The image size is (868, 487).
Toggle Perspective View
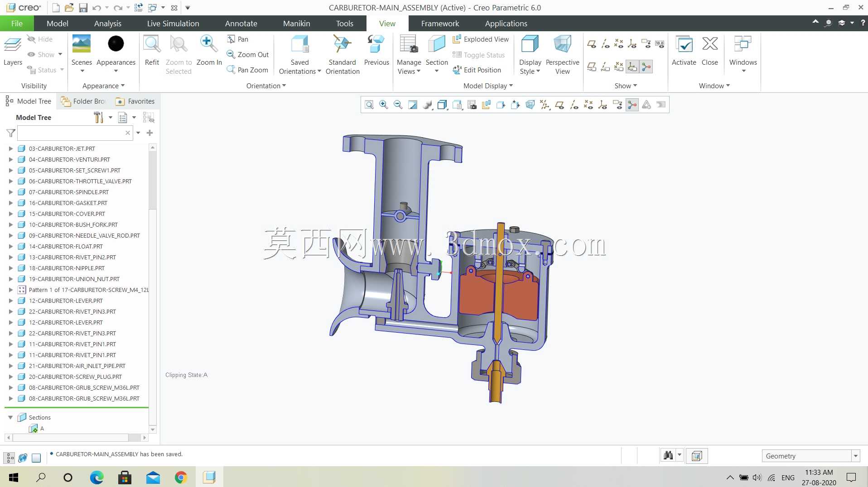[562, 55]
